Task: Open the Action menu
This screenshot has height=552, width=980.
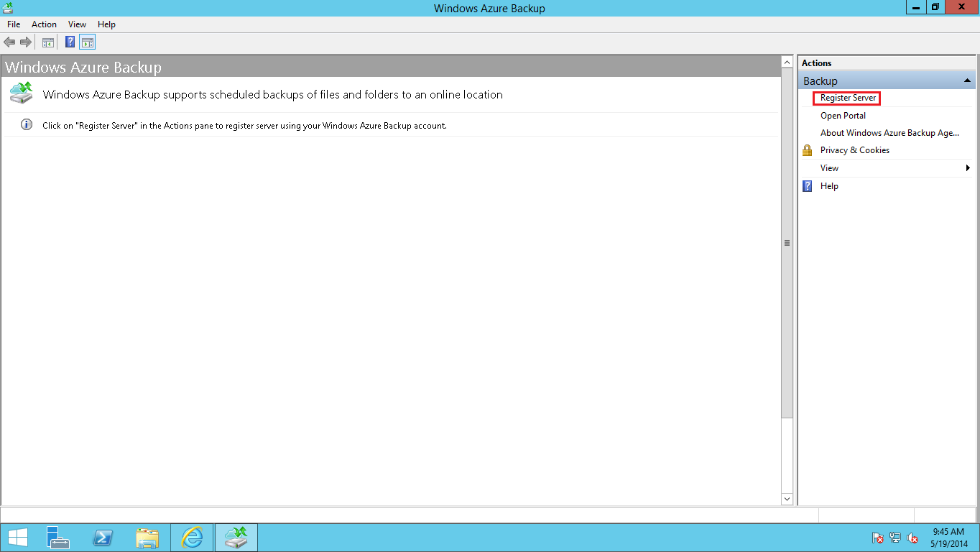Action: pyautogui.click(x=44, y=24)
